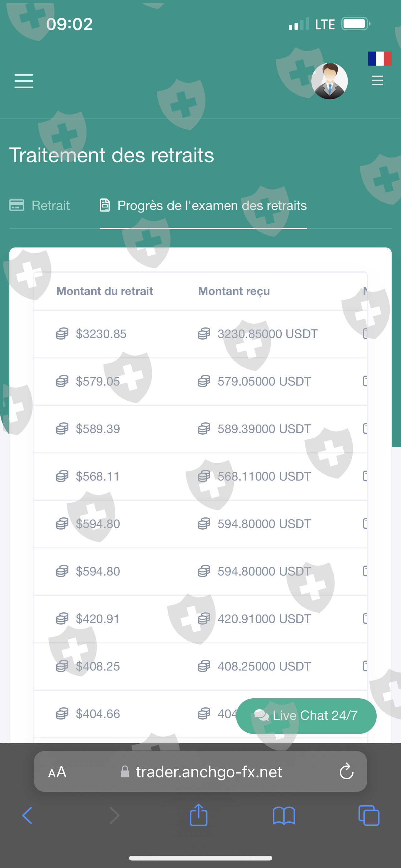Screen dimensions: 401x868
Task: Click the Montant reçu column header
Action: tap(234, 291)
